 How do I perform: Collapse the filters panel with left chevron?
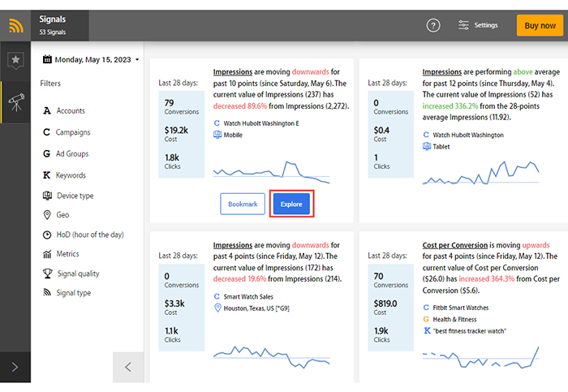(128, 367)
